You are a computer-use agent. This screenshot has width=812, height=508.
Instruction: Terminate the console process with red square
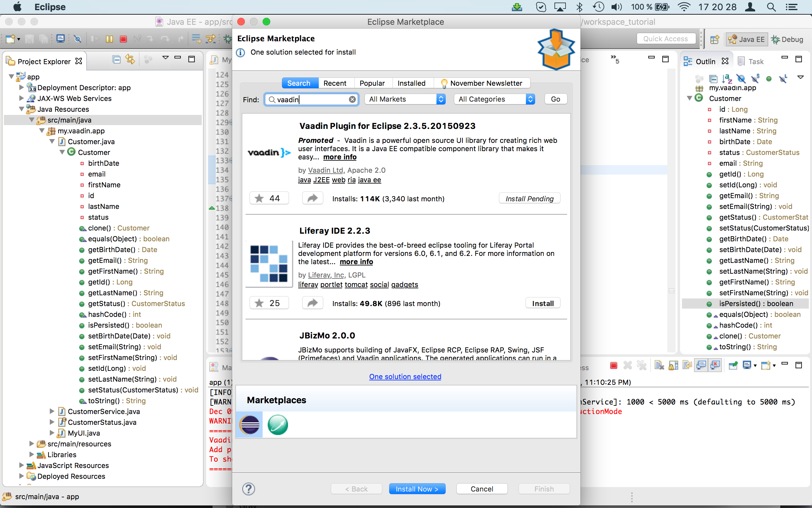[x=614, y=365]
